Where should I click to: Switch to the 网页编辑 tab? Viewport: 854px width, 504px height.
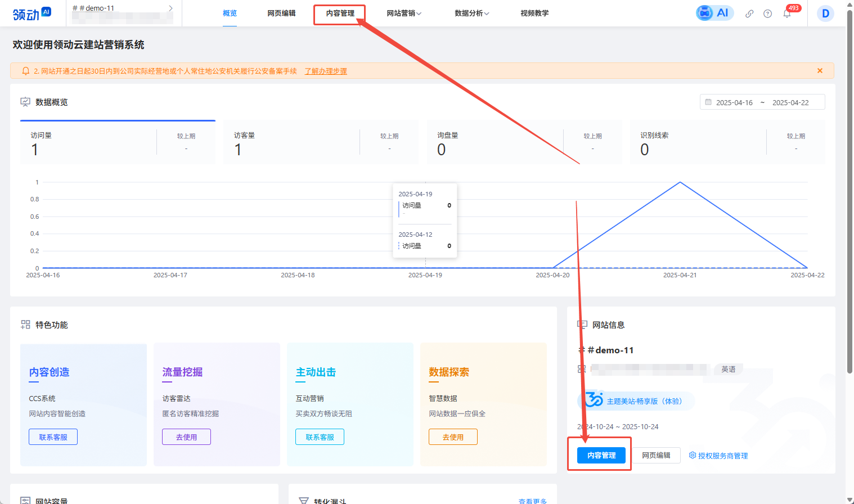click(281, 13)
